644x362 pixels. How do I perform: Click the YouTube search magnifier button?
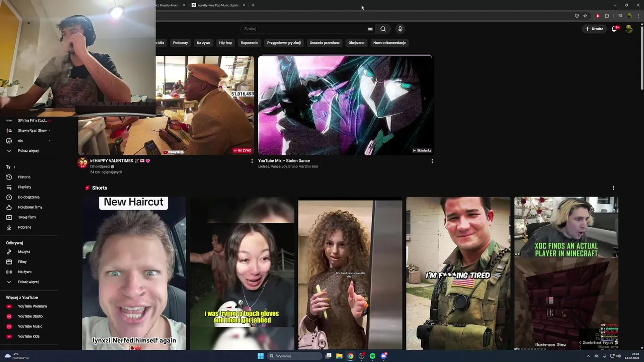[383, 29]
